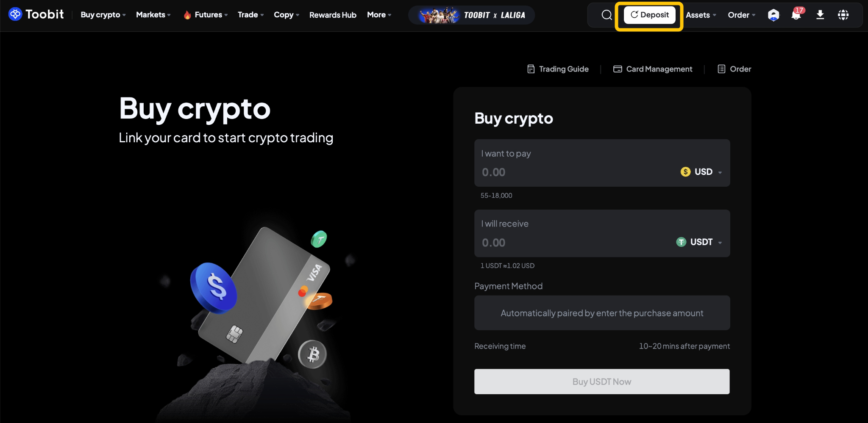Click the app download arrow icon
Viewport: 868px width, 423px height.
(820, 15)
